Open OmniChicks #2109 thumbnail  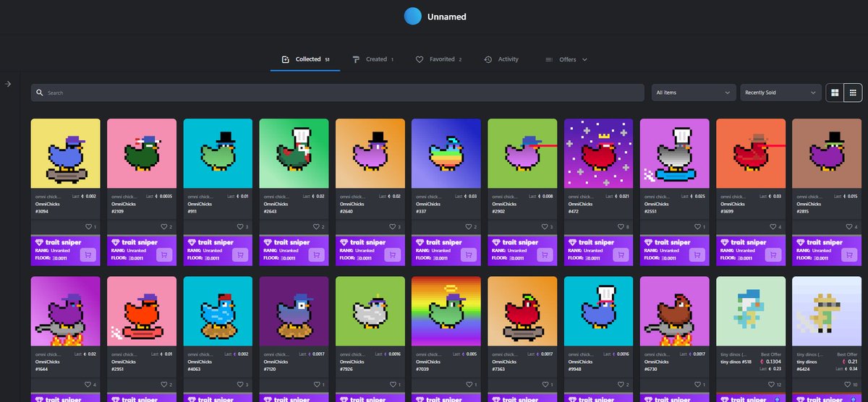(141, 153)
